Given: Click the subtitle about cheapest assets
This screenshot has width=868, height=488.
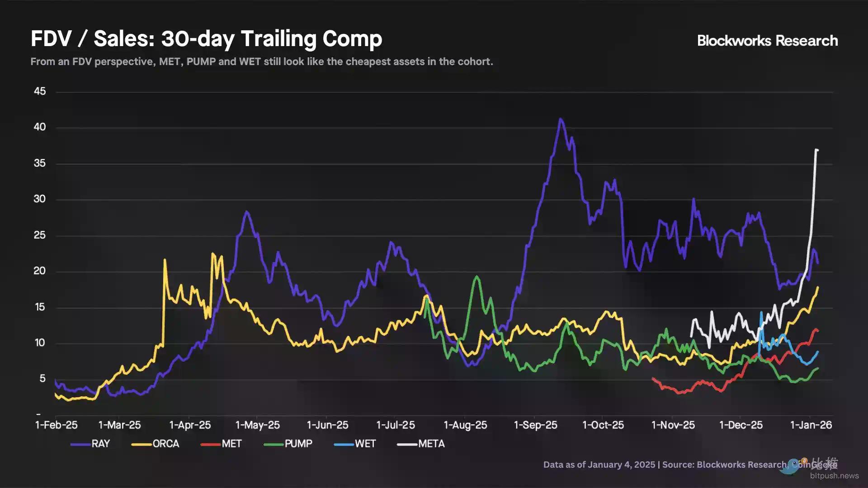Looking at the screenshot, I should [261, 61].
